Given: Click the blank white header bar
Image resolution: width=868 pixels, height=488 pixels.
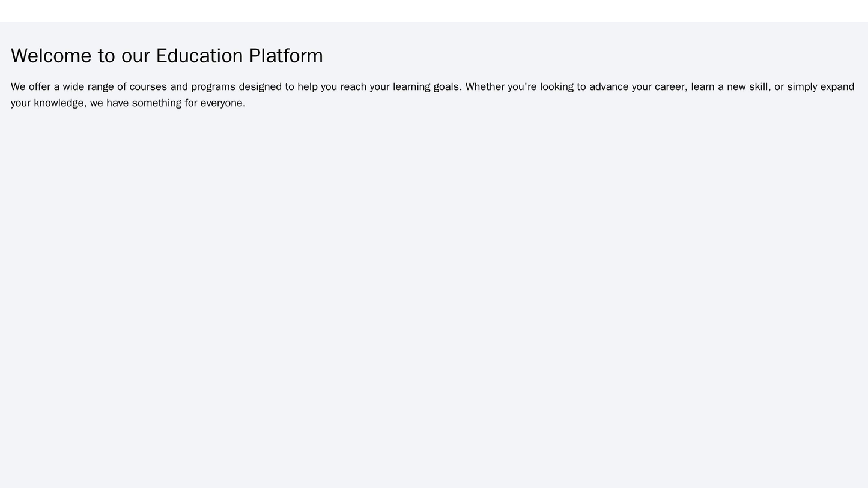Looking at the screenshot, I should (x=434, y=11).
